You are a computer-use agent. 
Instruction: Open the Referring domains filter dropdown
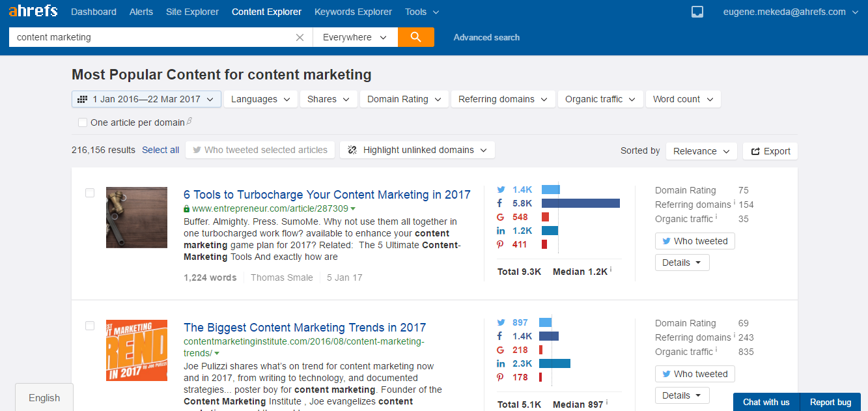[x=503, y=99]
